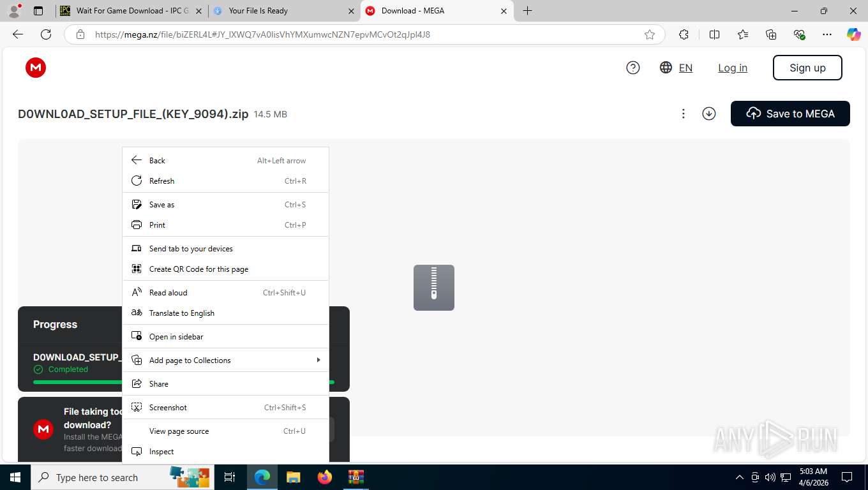Select Translate to English menu entry

[225, 313]
